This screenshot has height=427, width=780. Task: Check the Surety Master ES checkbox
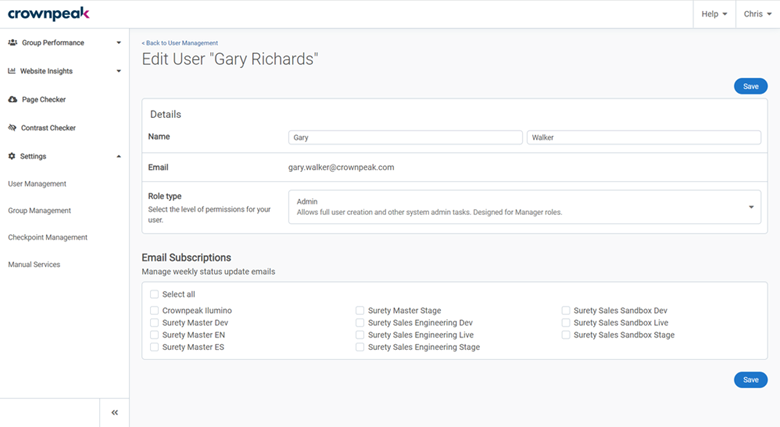click(x=154, y=347)
